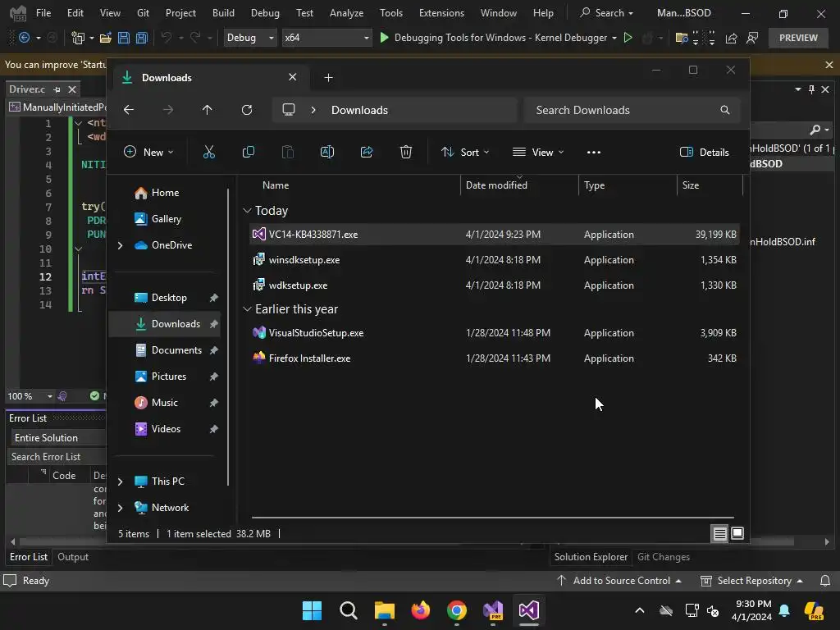The image size is (840, 630).
Task: Expand OneDrive in navigation pane
Action: point(120,245)
